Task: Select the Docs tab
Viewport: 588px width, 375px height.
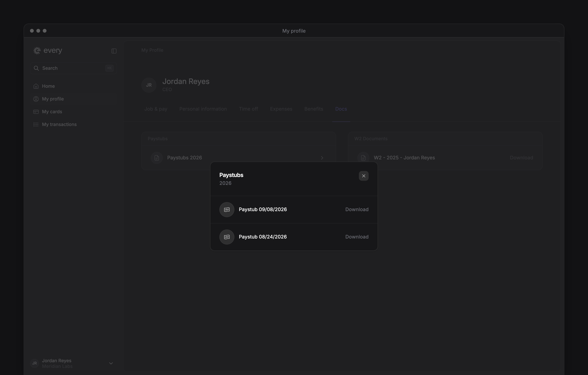Action: (x=341, y=109)
